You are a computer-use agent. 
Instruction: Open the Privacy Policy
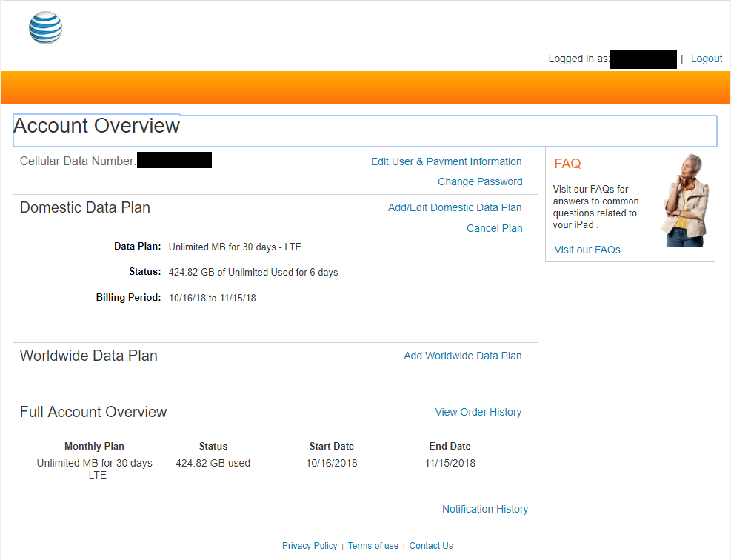point(310,546)
